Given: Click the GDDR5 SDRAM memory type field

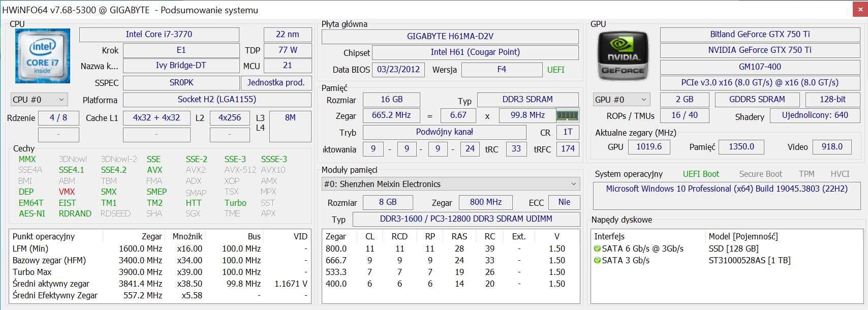Looking at the screenshot, I should [757, 100].
